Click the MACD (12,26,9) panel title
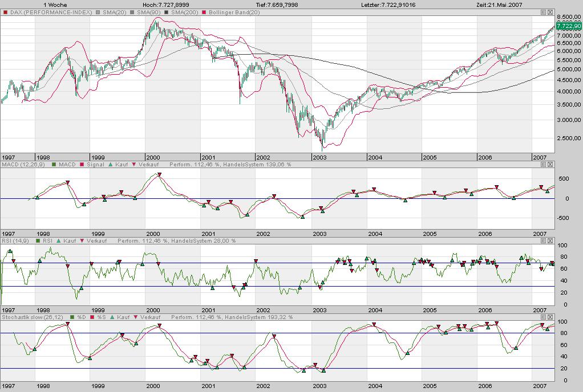 (x=23, y=165)
